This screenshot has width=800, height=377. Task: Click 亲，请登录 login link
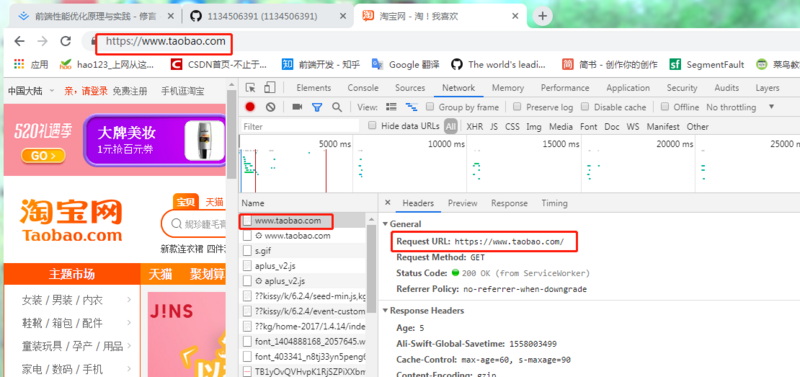coord(86,91)
